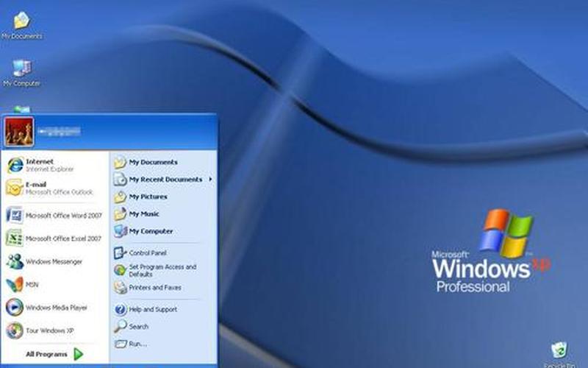Click the user account chess picture
588x368 pixels.
pyautogui.click(x=19, y=132)
